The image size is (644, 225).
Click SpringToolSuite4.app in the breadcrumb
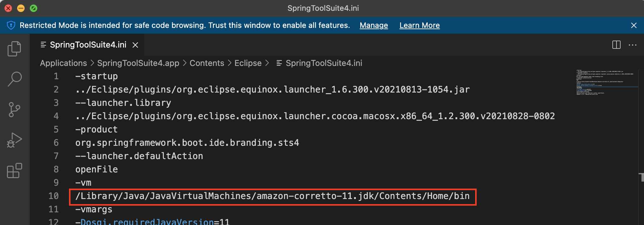138,63
